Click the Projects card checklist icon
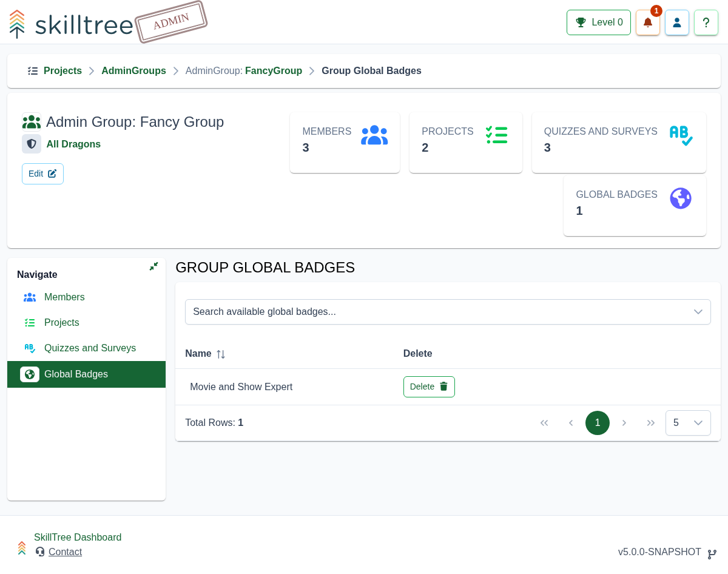Screen dimensions: 728x574 (x=497, y=135)
